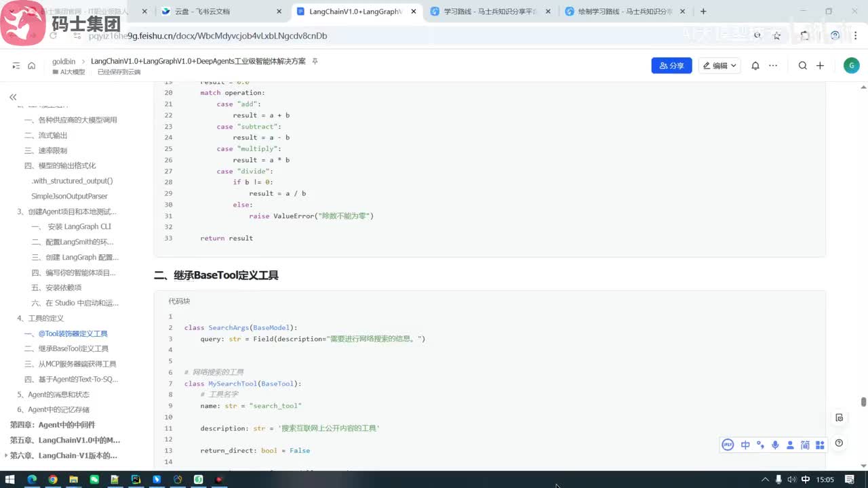Click goldbin breadcrumb link
The height and width of the screenshot is (488, 868).
[64, 61]
